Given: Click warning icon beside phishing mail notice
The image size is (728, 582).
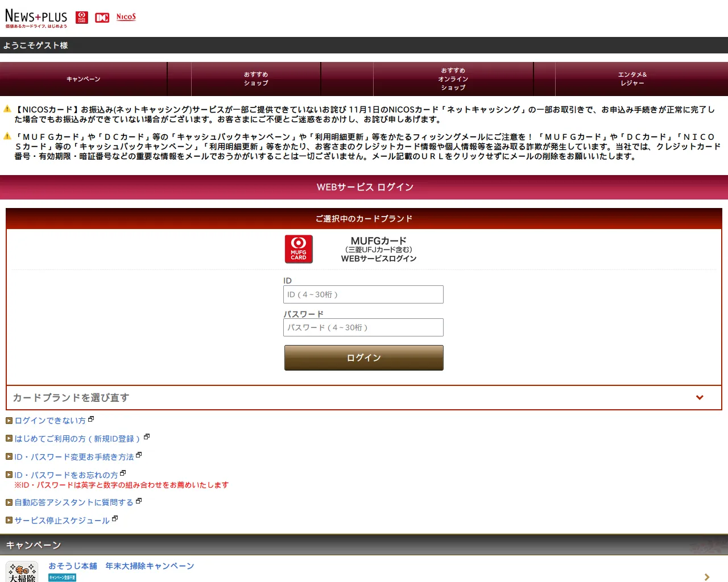Looking at the screenshot, I should coord(7,136).
